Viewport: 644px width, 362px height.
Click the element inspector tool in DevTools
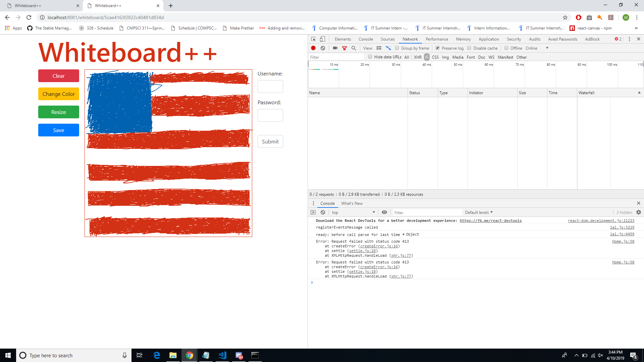coord(313,39)
